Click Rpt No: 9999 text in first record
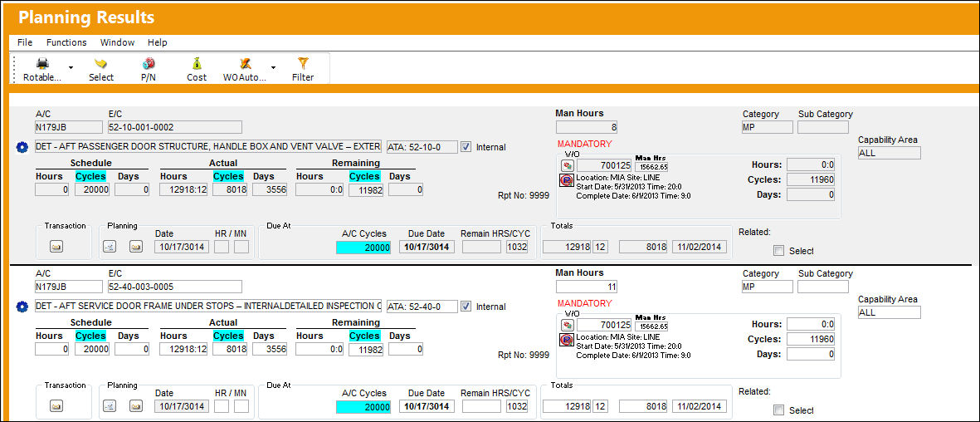Image resolution: width=980 pixels, height=422 pixels. coord(524,195)
